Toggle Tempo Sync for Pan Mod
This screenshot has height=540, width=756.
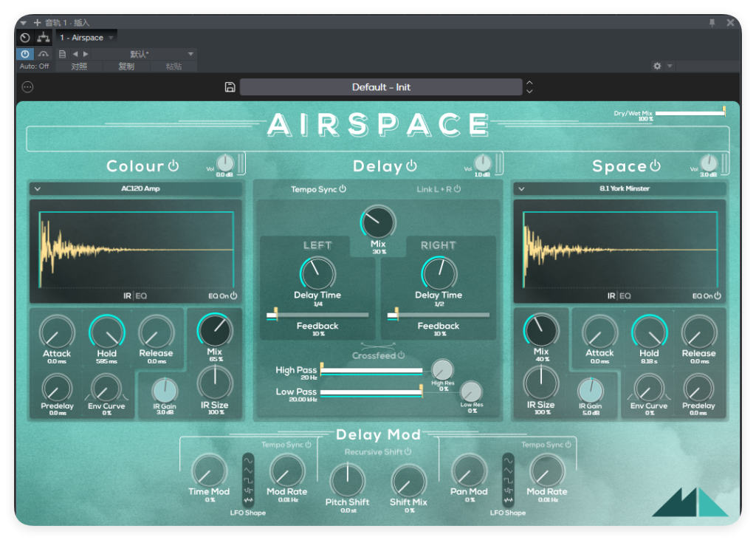[x=568, y=444]
